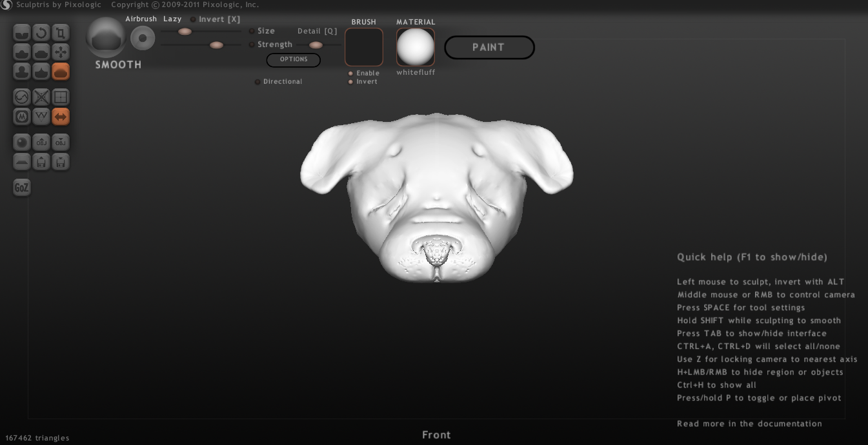Click 'Ctrl+H to show all' help line
The height and width of the screenshot is (445, 868).
click(x=716, y=385)
